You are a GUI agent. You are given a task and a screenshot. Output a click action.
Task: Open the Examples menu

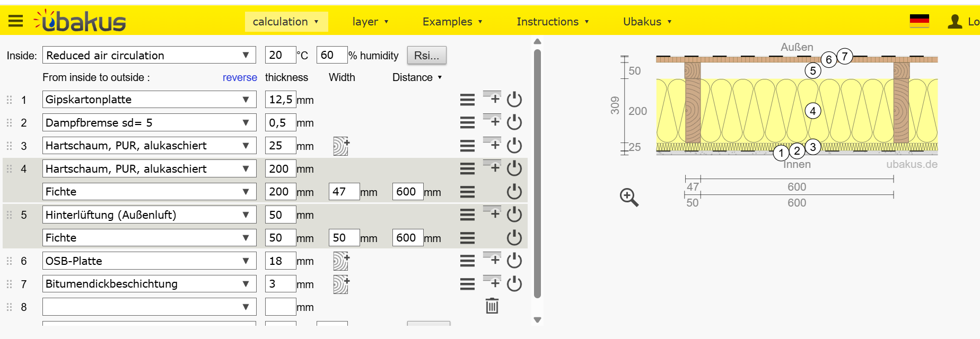click(x=452, y=22)
